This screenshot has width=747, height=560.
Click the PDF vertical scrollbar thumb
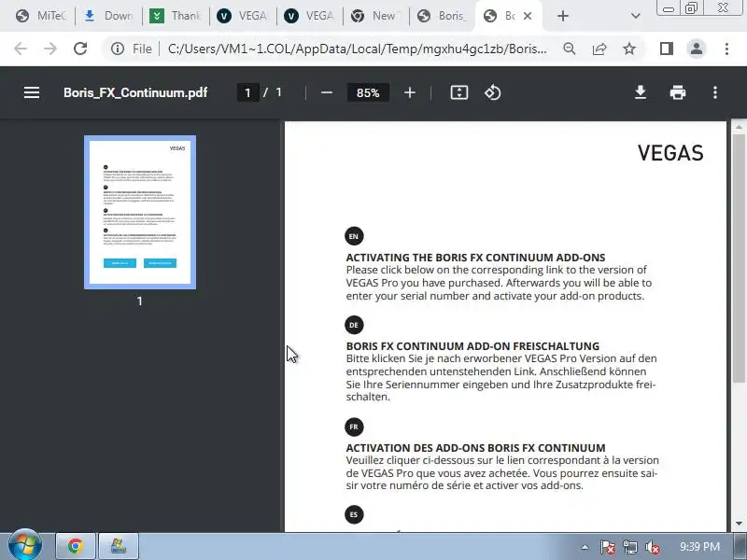tap(739, 258)
